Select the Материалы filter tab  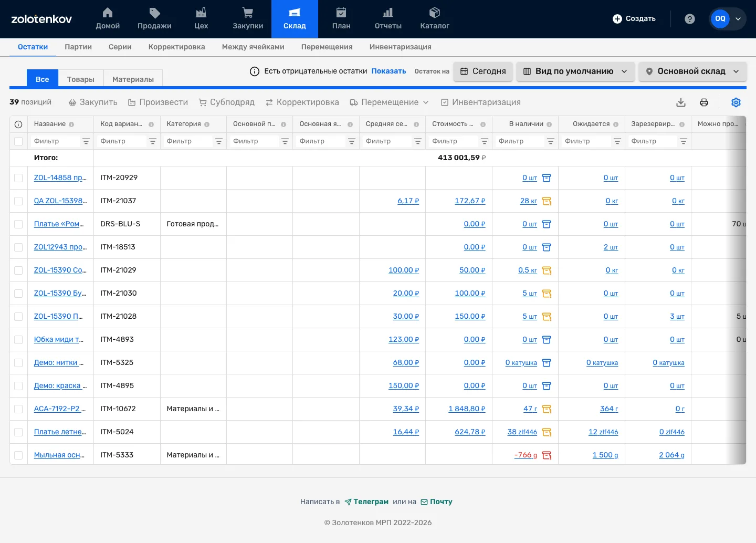tap(133, 79)
